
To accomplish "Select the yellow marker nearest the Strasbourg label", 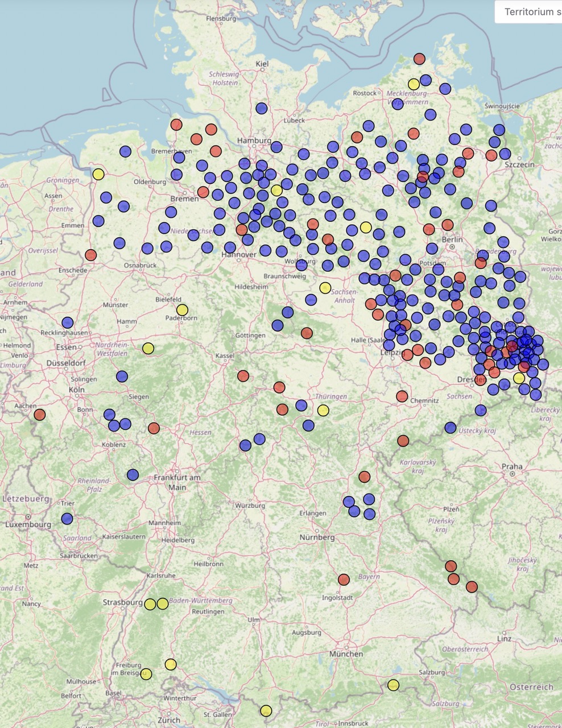I will [x=150, y=604].
